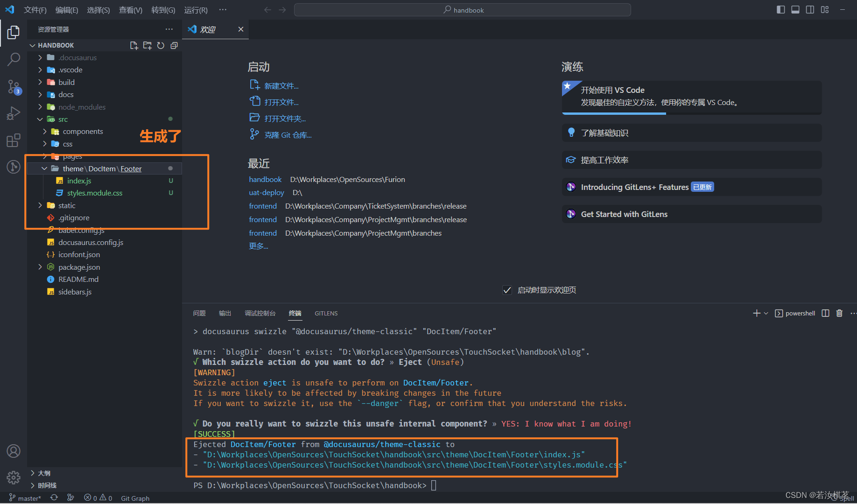This screenshot has height=504, width=857.
Task: Open the Source Control view
Action: pyautogui.click(x=13, y=87)
